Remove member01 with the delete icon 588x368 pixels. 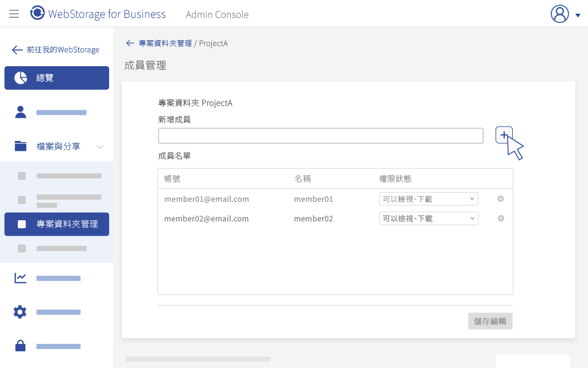[x=501, y=198]
